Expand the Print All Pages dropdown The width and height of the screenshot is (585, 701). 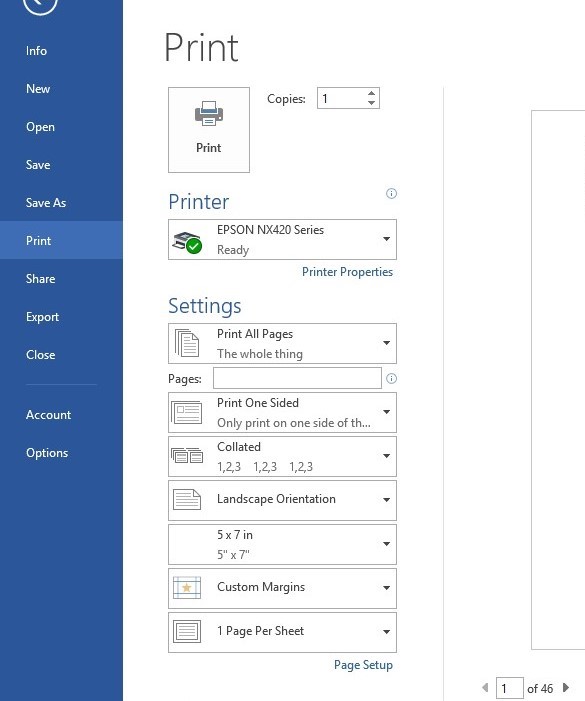coord(282,343)
